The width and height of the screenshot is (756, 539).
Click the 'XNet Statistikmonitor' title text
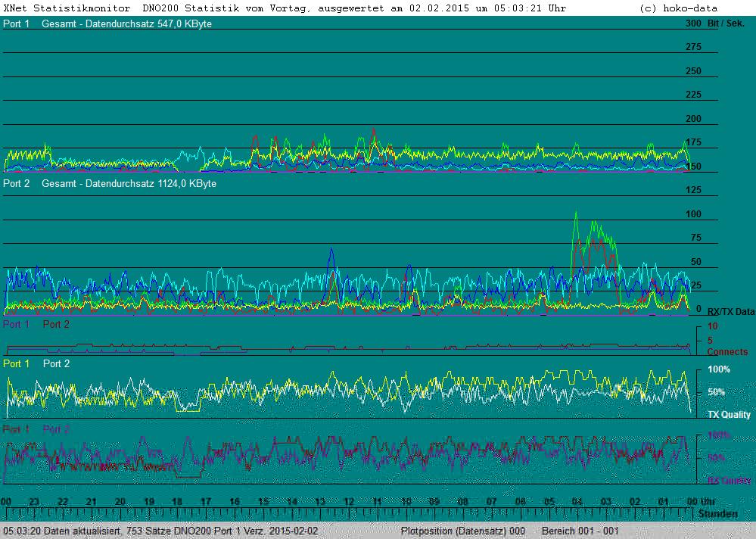pos(67,8)
